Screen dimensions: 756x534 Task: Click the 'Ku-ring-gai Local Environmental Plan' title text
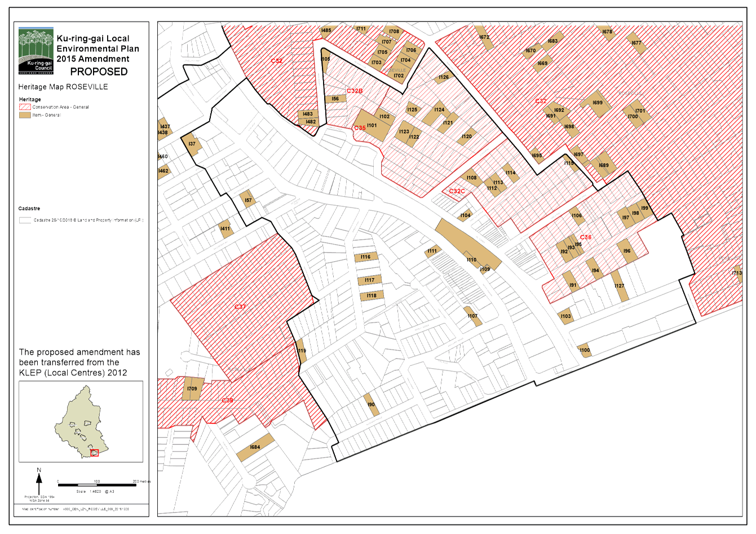point(98,48)
